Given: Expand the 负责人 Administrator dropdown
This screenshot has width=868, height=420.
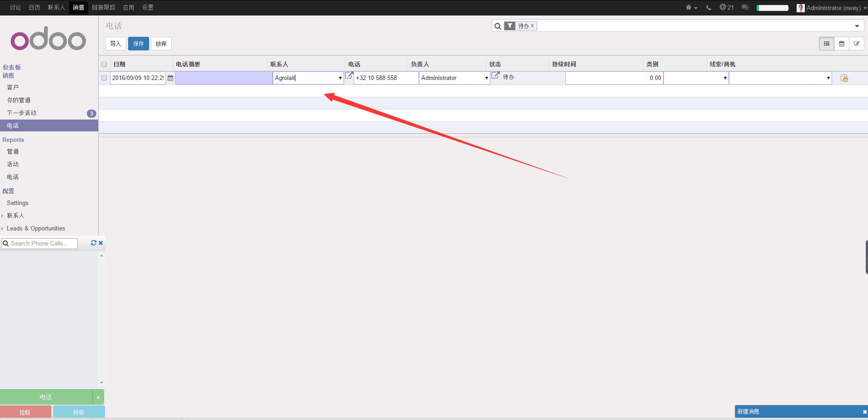Looking at the screenshot, I should [x=486, y=78].
